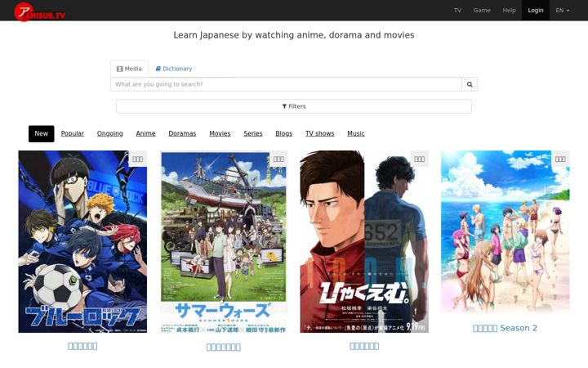Click the film icon on Media tab
588x368 pixels.
tap(119, 69)
